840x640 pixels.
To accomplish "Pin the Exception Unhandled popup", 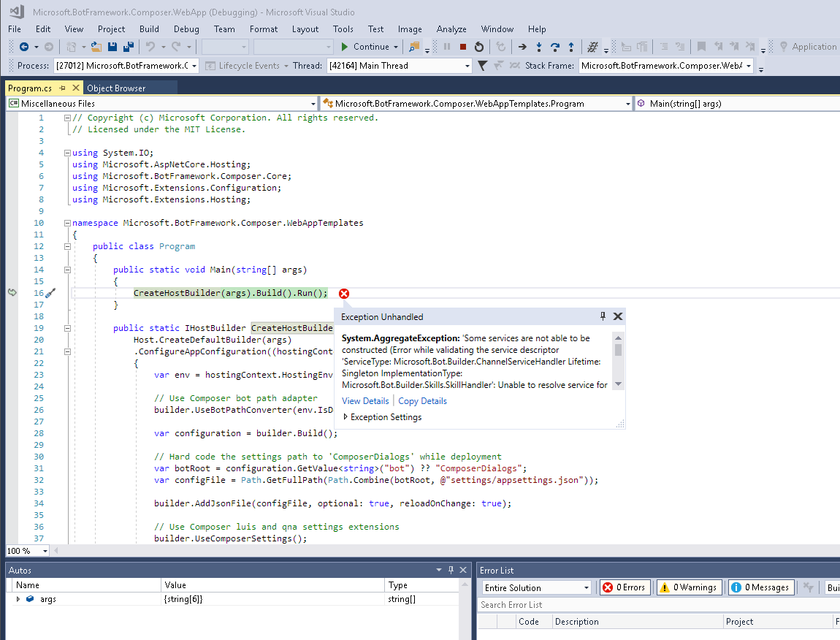I will (602, 316).
